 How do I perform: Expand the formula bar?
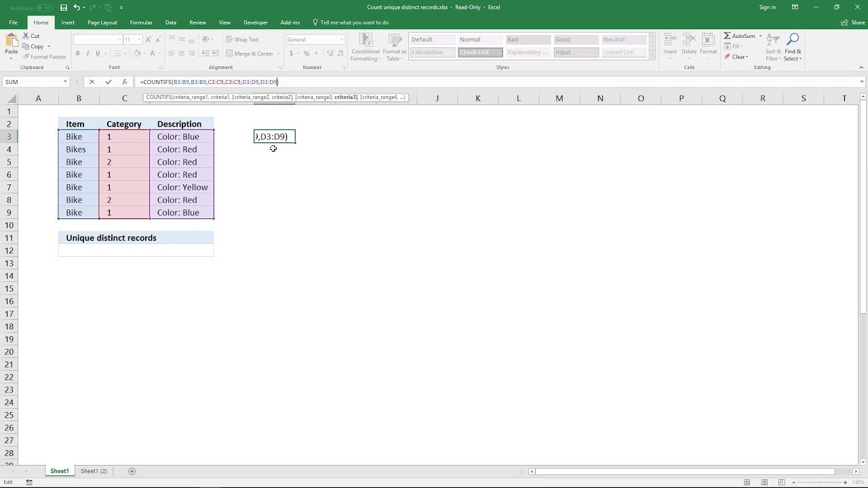coord(862,82)
